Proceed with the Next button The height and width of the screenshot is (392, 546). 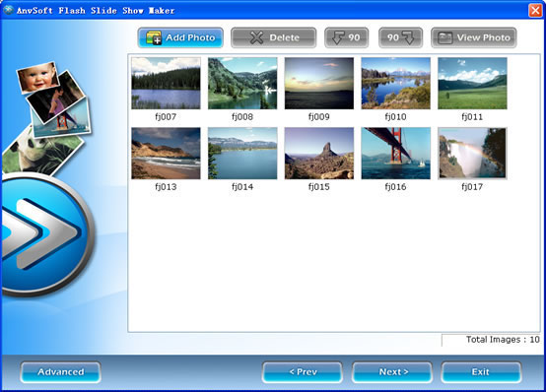tap(392, 372)
